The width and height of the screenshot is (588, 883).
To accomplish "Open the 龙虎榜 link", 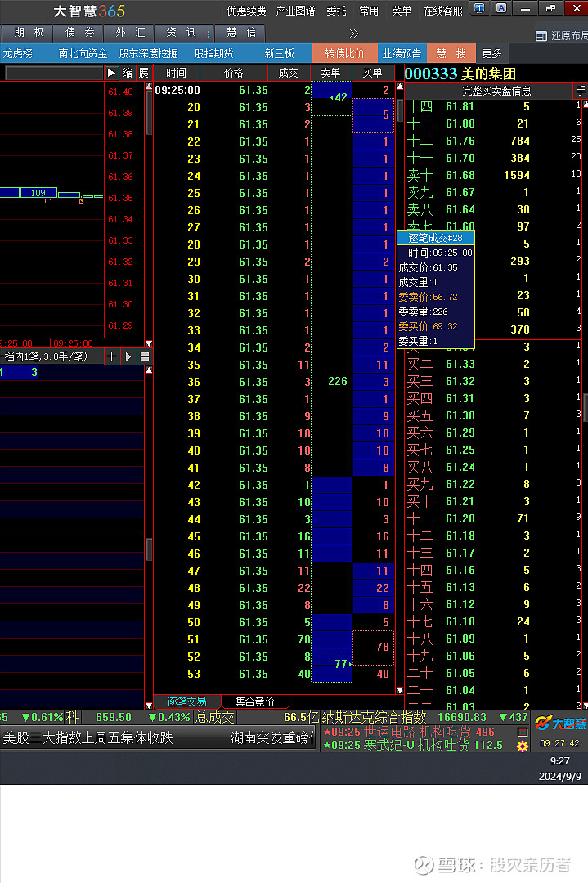I will (18, 53).
